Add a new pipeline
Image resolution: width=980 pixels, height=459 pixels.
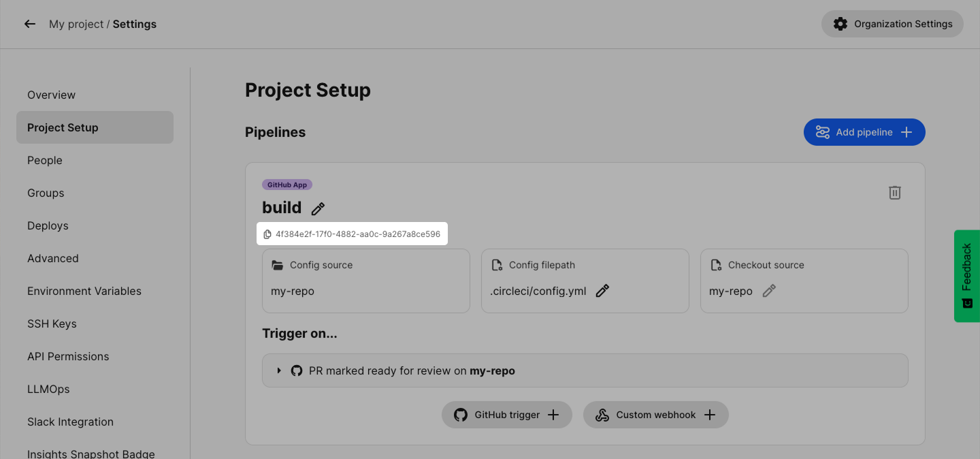pos(864,132)
